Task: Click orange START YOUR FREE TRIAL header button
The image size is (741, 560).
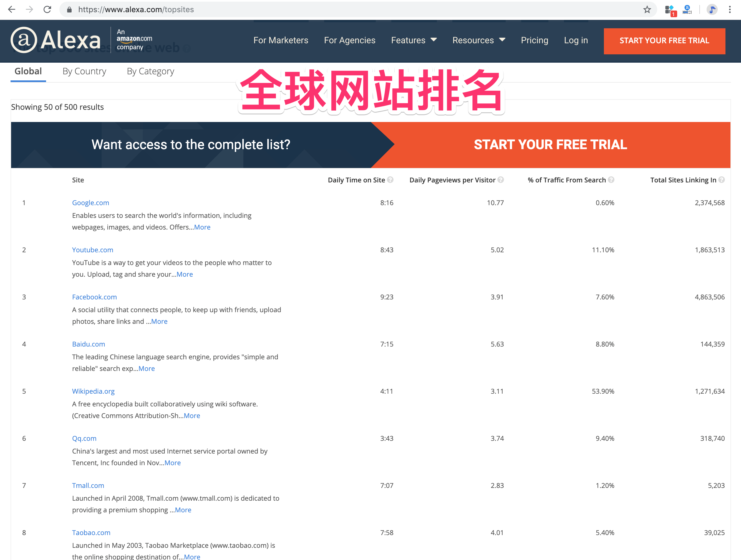Action: click(x=664, y=41)
